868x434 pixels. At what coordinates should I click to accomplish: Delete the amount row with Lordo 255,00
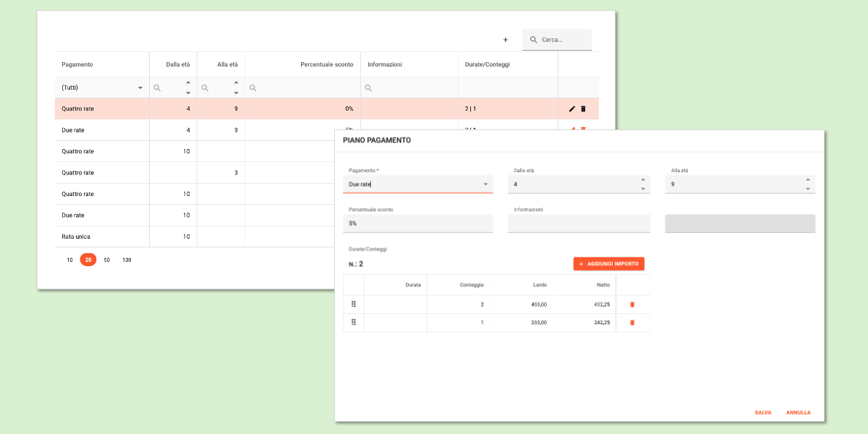pyautogui.click(x=632, y=323)
